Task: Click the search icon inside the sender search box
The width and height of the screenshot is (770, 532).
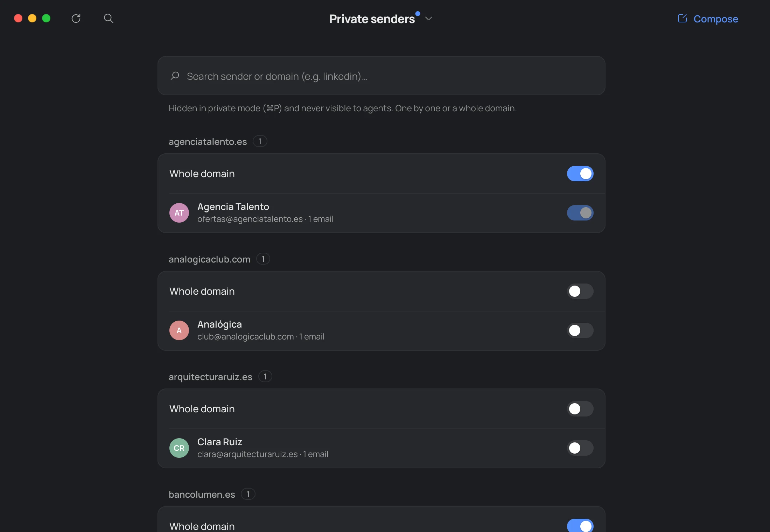Action: click(175, 76)
